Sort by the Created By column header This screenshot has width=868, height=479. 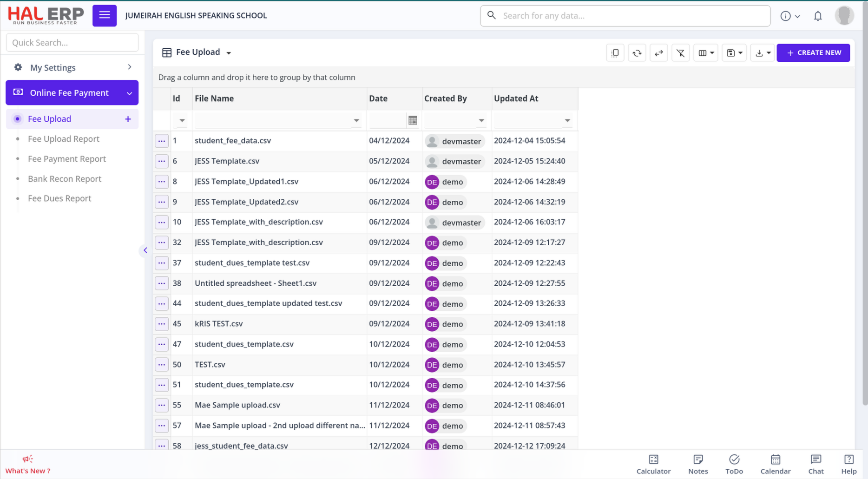[457, 98]
